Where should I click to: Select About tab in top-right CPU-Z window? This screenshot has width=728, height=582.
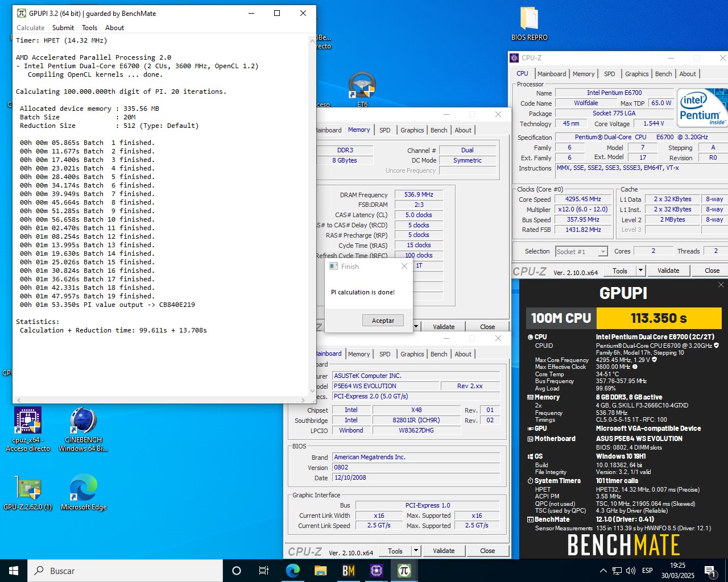click(688, 74)
